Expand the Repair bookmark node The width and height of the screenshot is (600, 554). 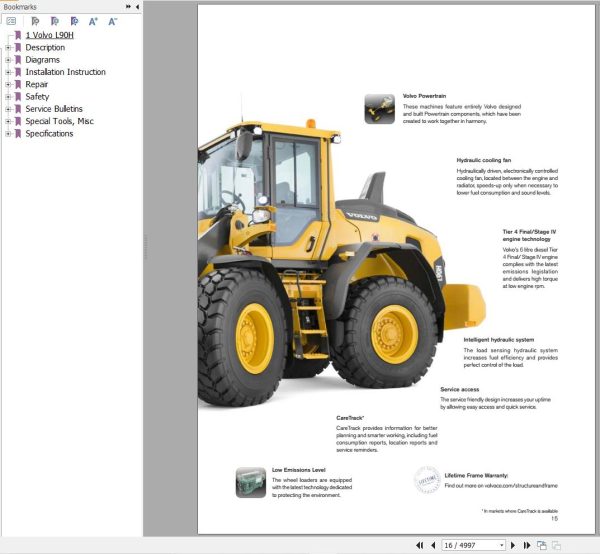(8, 84)
